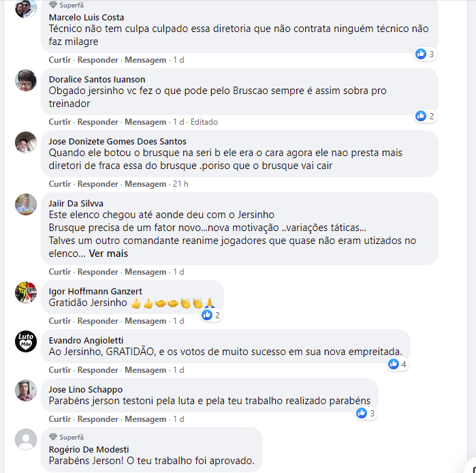
Task: Show reactions on Evandro Angioletti's comment
Action: point(398,364)
